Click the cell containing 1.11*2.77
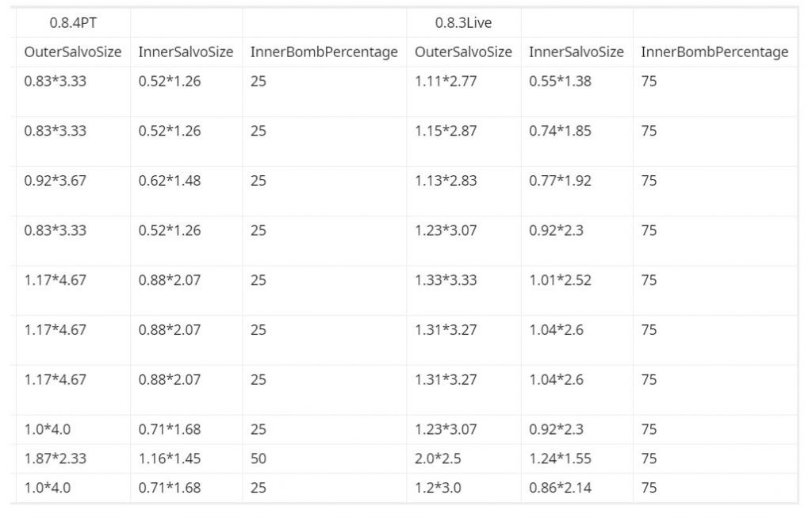 [446, 82]
